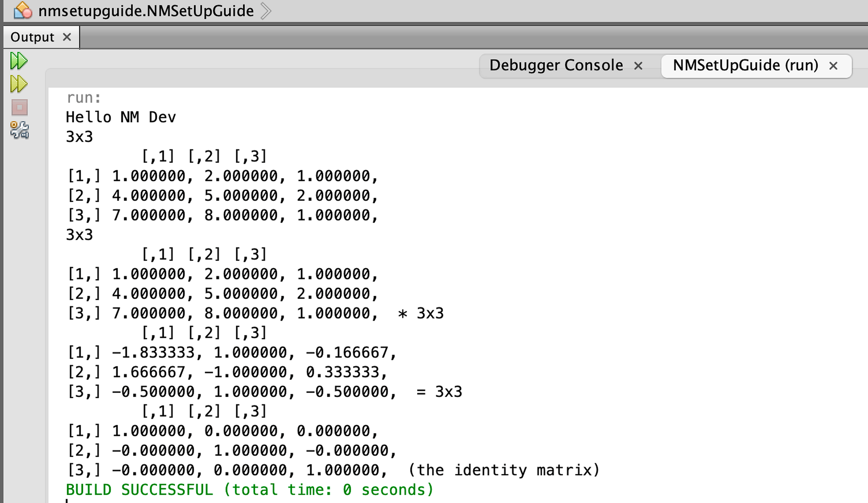The height and width of the screenshot is (503, 868).
Task: Click the 'run:' output line
Action: [x=84, y=98]
